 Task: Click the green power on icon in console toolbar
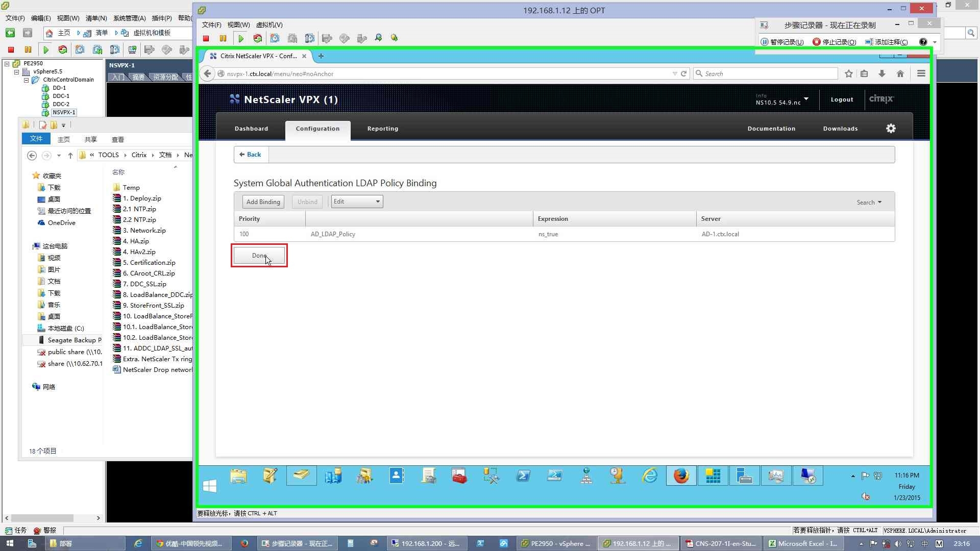[x=241, y=38]
